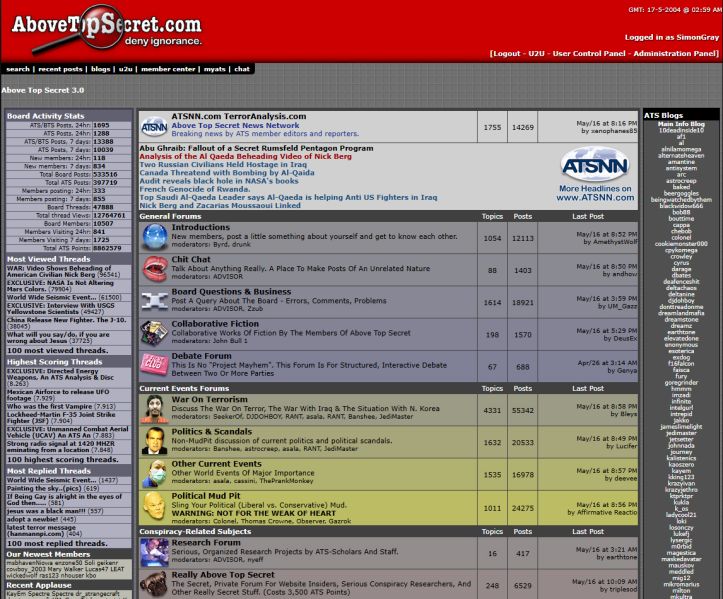
Task: Open Above Top Secret 3.0 breadcrumb
Action: [x=42, y=90]
